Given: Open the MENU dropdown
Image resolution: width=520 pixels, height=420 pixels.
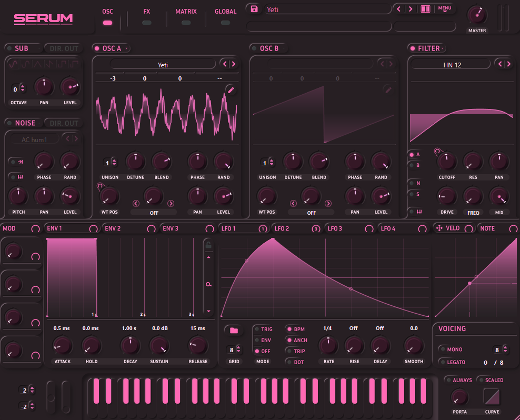Looking at the screenshot, I should point(444,8).
